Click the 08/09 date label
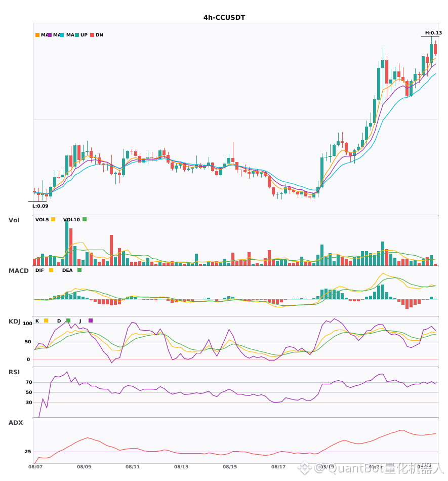448x481 pixels. (x=84, y=467)
